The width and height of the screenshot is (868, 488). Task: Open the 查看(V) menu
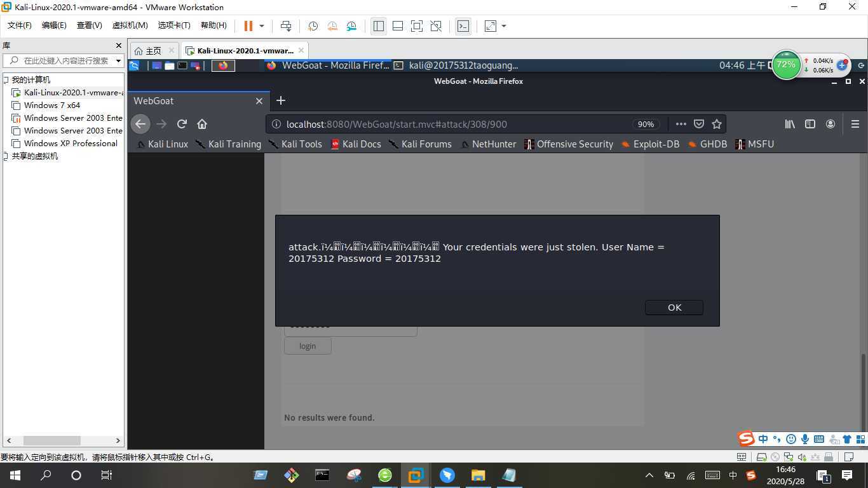point(89,25)
